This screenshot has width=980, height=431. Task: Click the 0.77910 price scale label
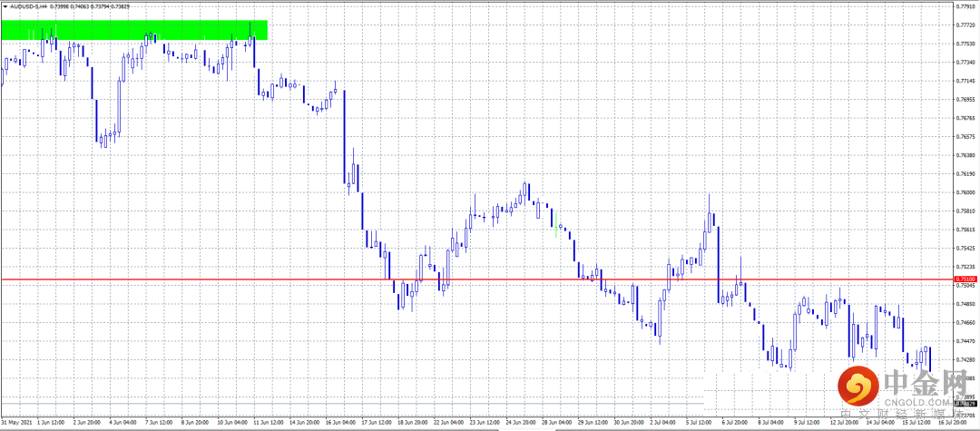(x=966, y=7)
